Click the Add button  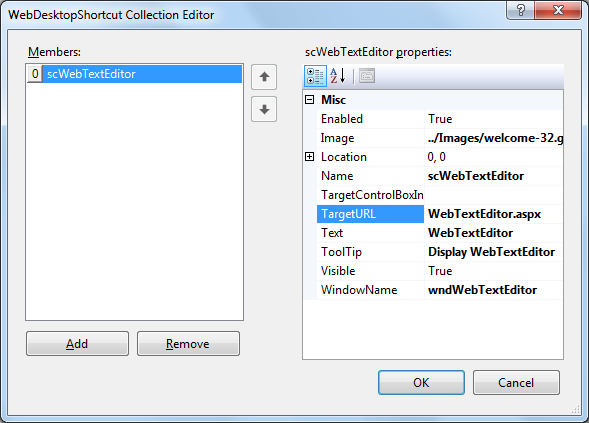[77, 343]
